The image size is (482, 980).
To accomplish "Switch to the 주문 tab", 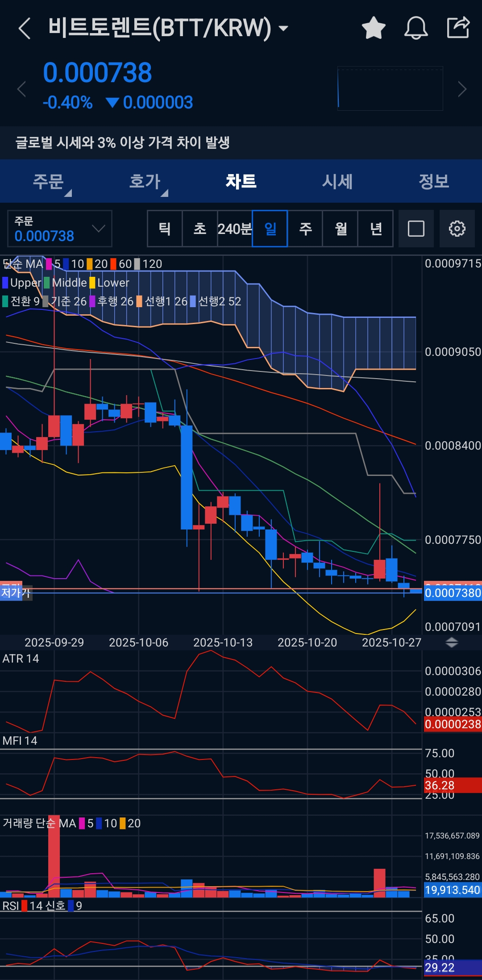I will (48, 181).
